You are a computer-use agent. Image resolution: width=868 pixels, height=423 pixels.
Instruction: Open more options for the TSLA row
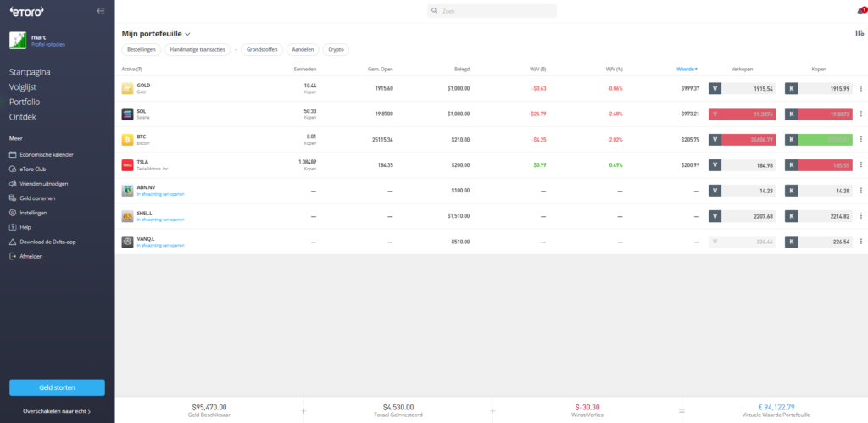[x=861, y=164]
